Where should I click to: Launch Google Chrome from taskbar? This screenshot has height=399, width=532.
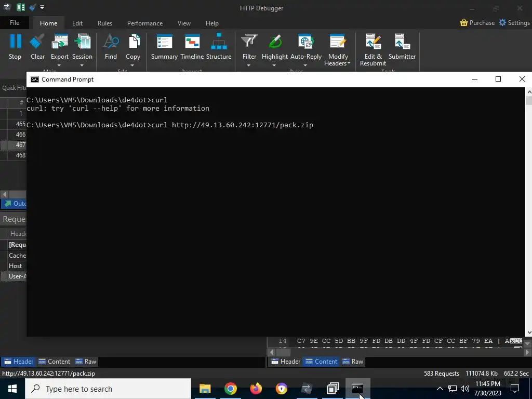click(x=230, y=389)
